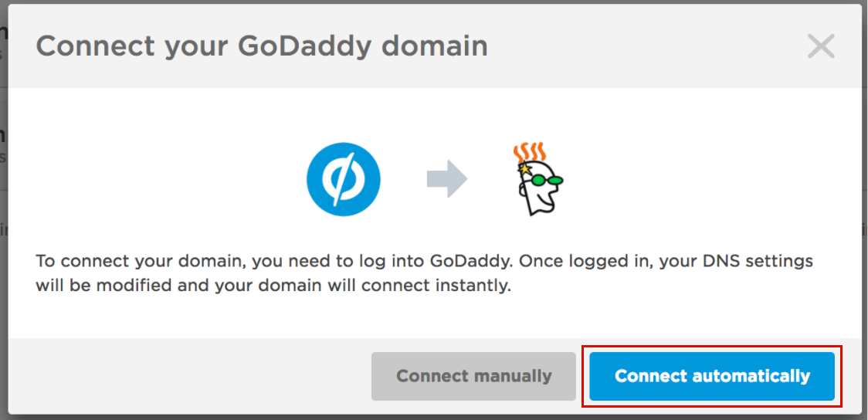Click the green sunglasses on GoDaddy mascot
Image resolution: width=868 pixels, height=420 pixels.
545,181
